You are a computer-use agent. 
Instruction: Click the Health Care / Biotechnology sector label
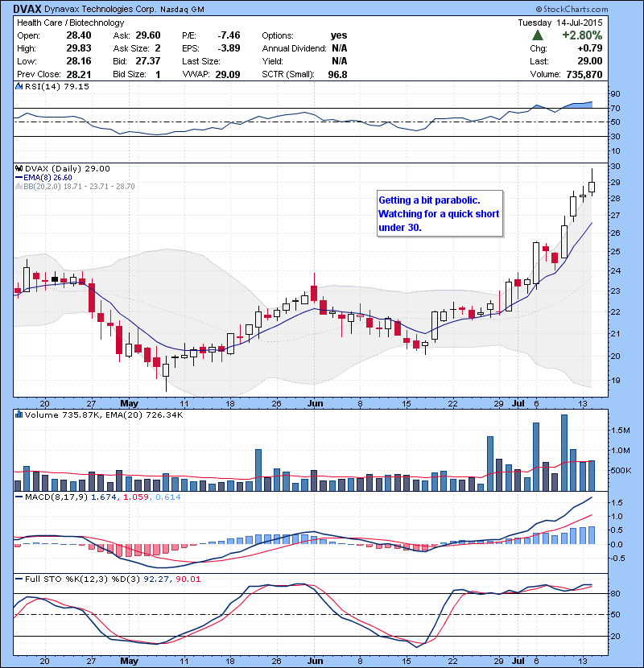pos(70,23)
